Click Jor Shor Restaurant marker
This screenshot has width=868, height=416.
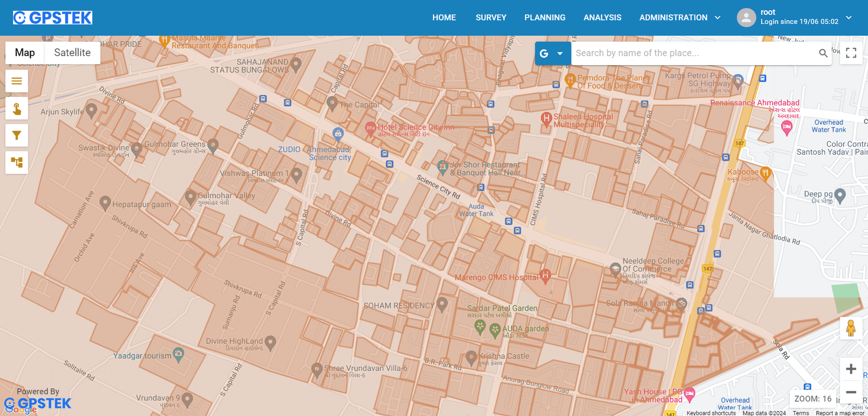443,167
